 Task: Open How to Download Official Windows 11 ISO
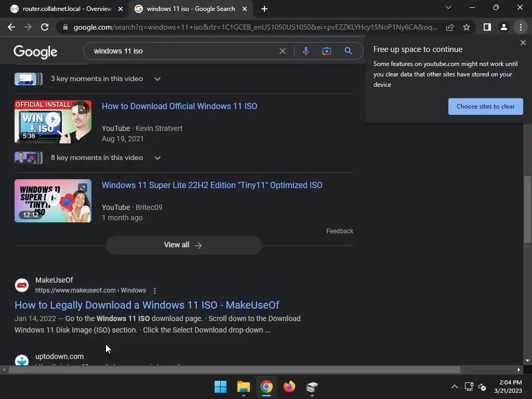click(179, 106)
